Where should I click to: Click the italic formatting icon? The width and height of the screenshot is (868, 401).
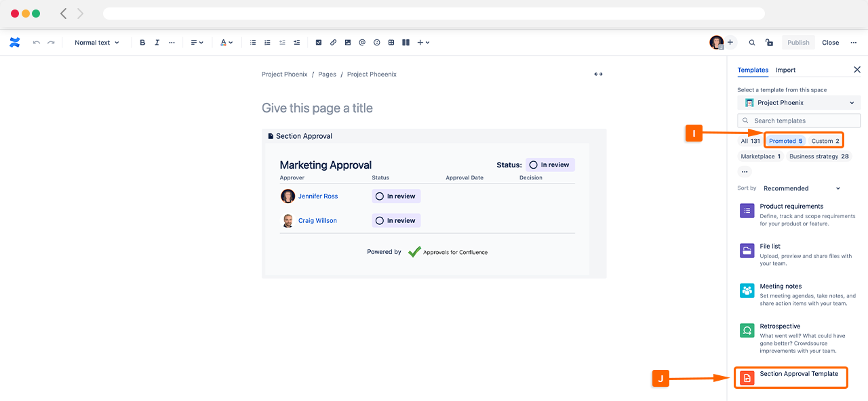[x=157, y=43]
